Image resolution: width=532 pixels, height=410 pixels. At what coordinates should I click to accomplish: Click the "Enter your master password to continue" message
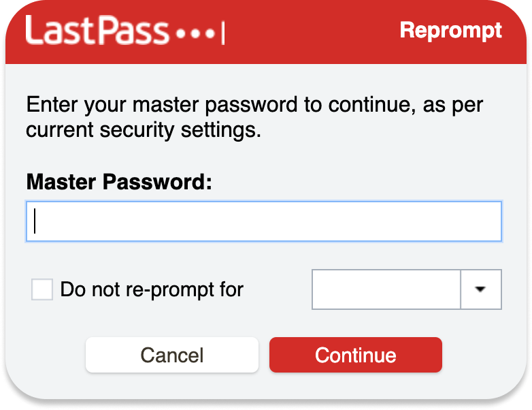click(x=254, y=117)
